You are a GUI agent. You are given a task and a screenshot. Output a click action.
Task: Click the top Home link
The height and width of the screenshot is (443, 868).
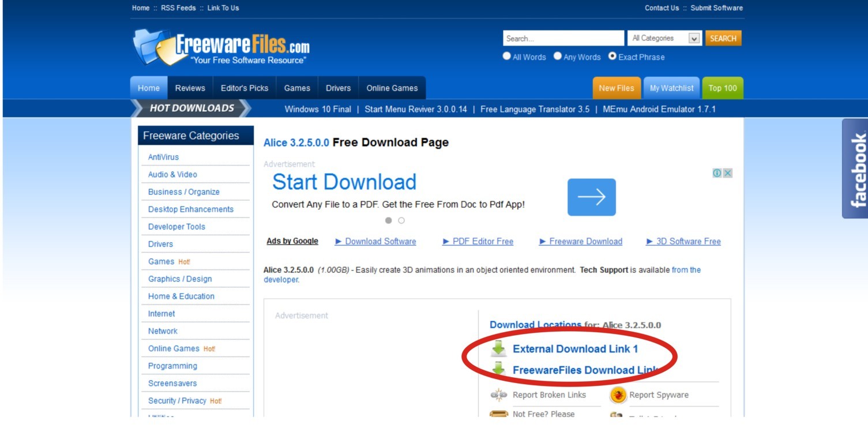[x=141, y=8]
